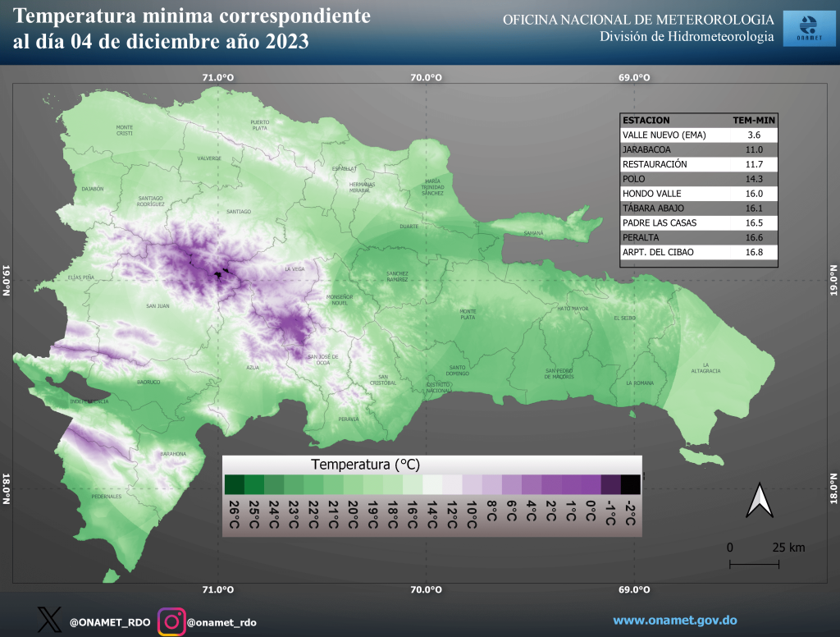Select the -2°C black legend swatch
The image size is (840, 637).
[x=631, y=484]
